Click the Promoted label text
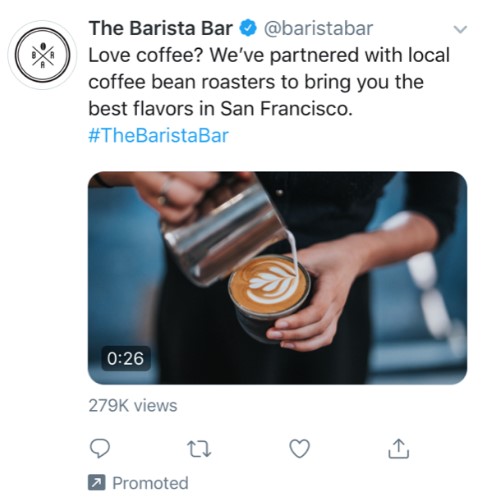The width and height of the screenshot is (484, 500). (x=150, y=483)
